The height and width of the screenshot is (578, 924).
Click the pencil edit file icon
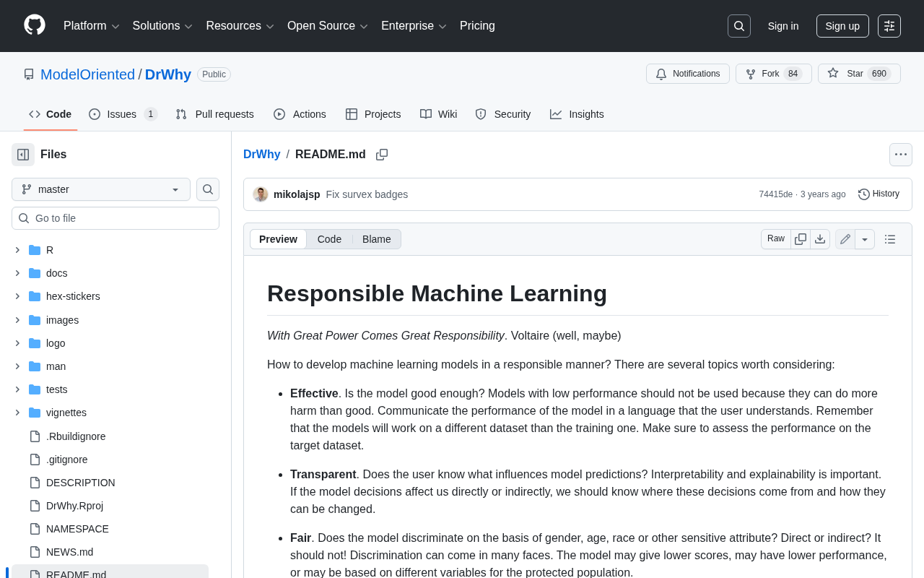coord(845,239)
